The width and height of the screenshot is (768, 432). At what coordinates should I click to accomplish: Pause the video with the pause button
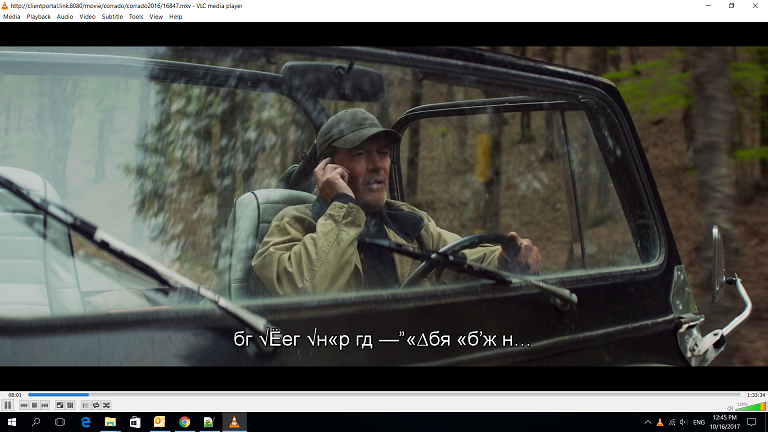pos(7,405)
